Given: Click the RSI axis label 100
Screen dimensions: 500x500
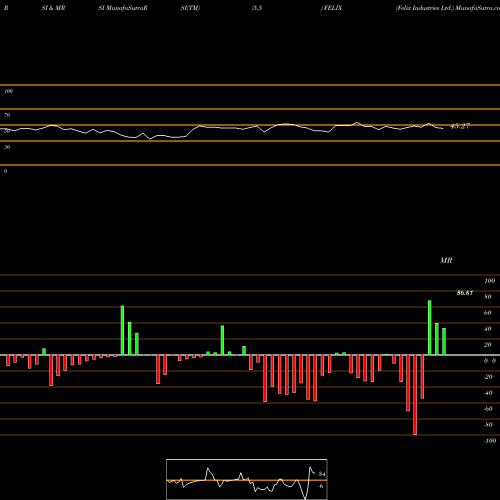Looking at the screenshot, I should pyautogui.click(x=8, y=91).
